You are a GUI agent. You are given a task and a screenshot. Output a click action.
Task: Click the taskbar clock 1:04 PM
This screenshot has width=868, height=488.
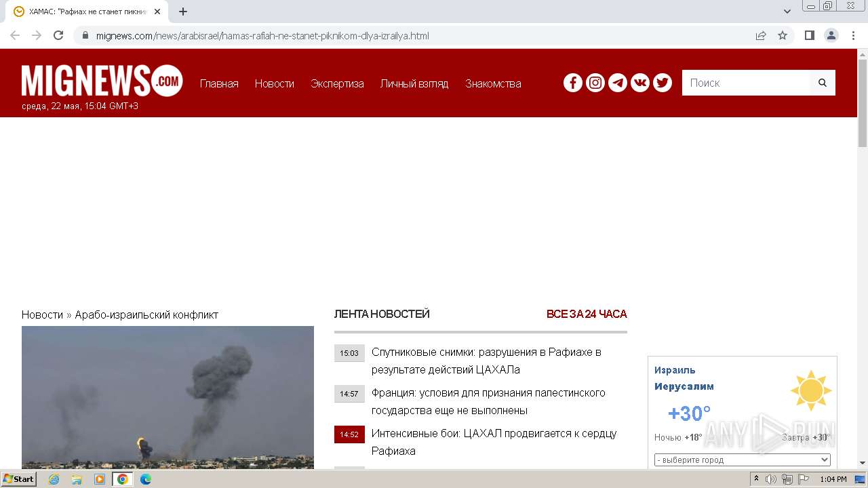(833, 479)
